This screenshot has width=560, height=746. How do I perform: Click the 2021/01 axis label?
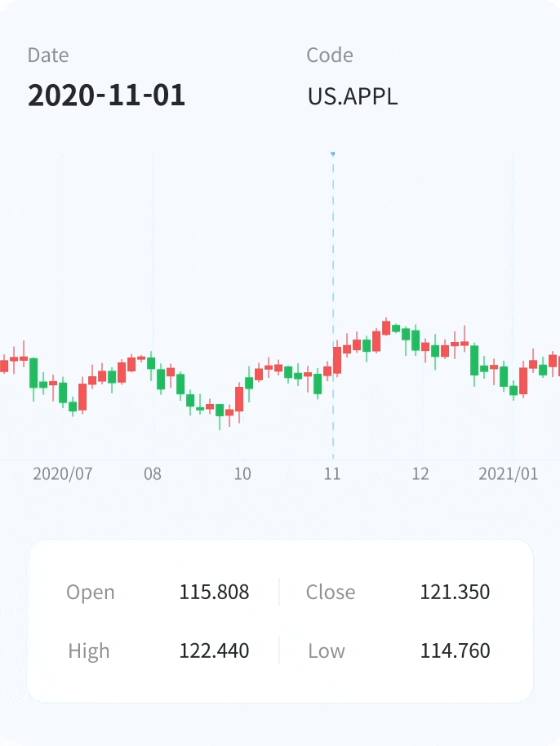509,474
